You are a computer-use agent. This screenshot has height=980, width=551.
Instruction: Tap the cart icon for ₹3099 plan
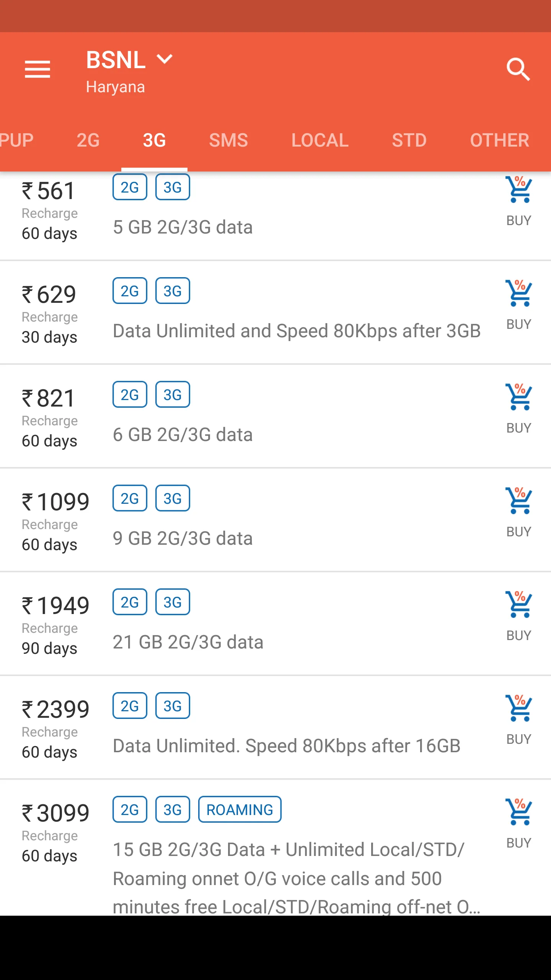pyautogui.click(x=518, y=812)
